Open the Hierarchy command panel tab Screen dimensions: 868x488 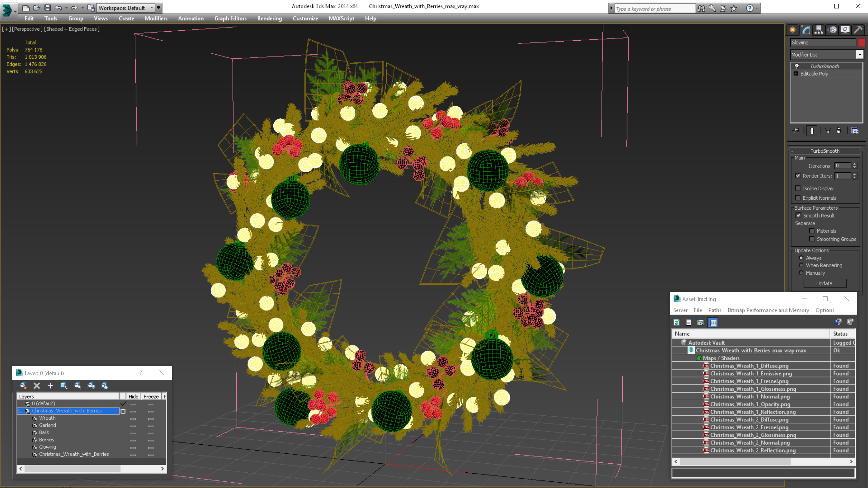coord(819,30)
